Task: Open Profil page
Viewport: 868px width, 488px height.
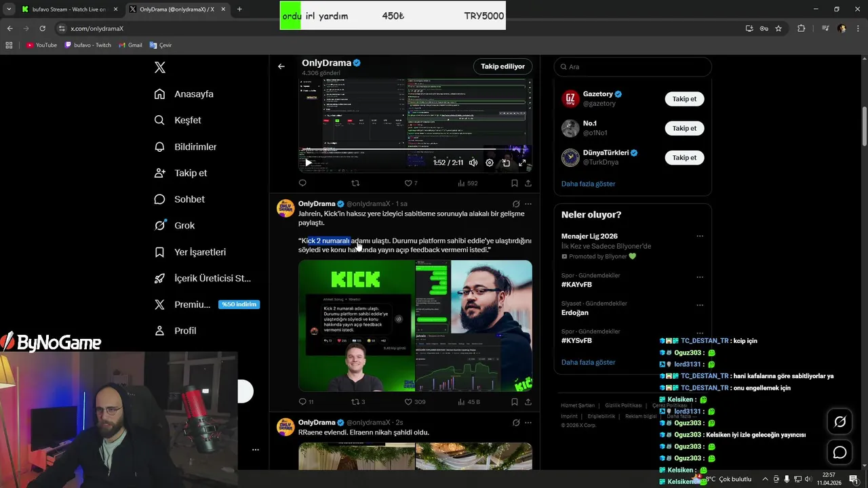Action: [x=175, y=331]
